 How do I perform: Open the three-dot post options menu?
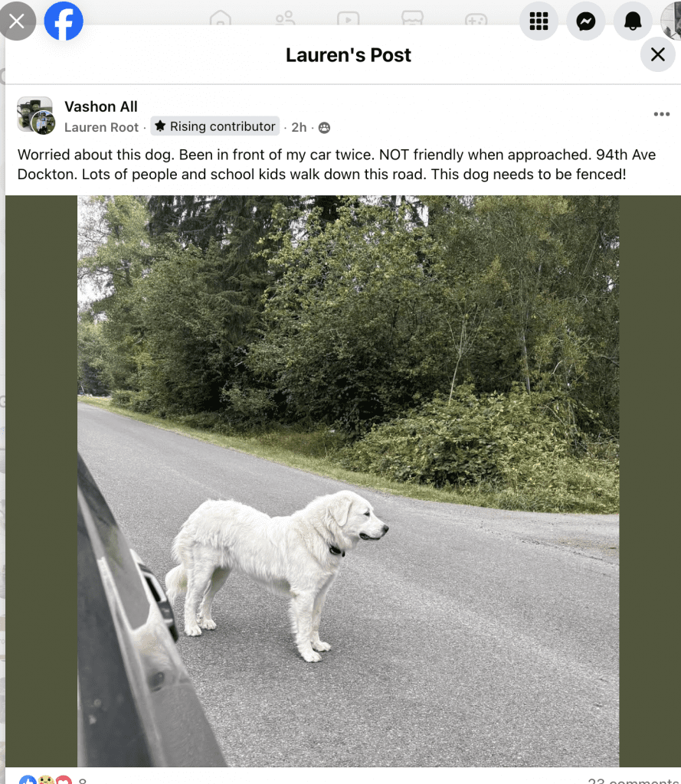pyautogui.click(x=662, y=114)
